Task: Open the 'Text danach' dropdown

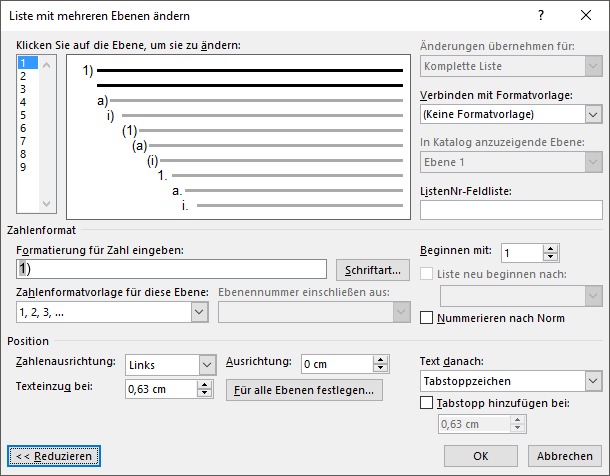Action: 593,381
